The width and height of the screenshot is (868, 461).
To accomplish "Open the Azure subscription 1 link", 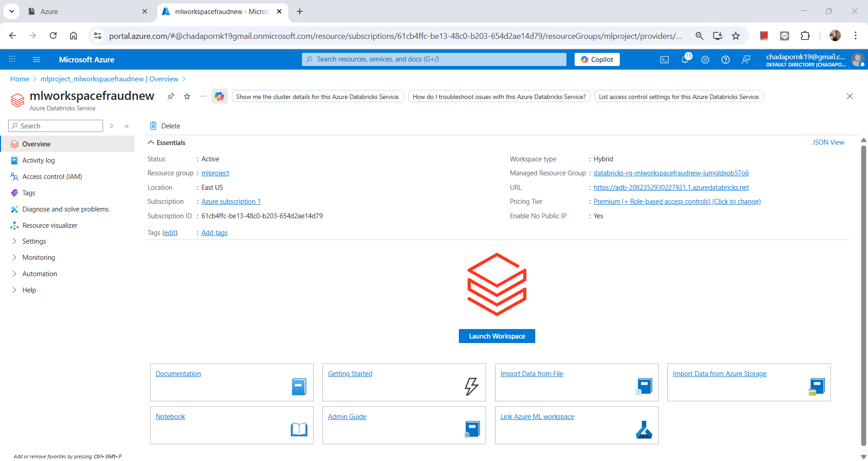I will pyautogui.click(x=231, y=202).
